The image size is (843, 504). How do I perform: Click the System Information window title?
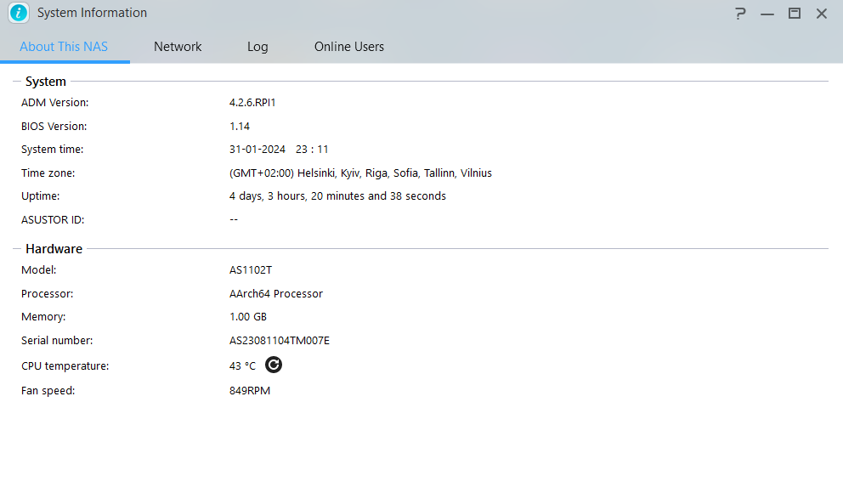coord(92,13)
